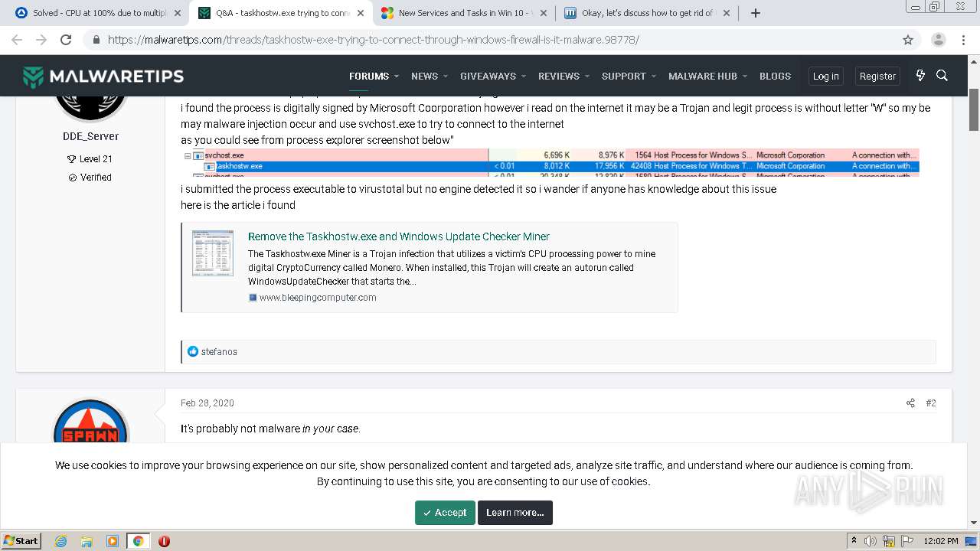Open site search magnifier icon
Viewport: 980px width, 551px height.
click(942, 75)
